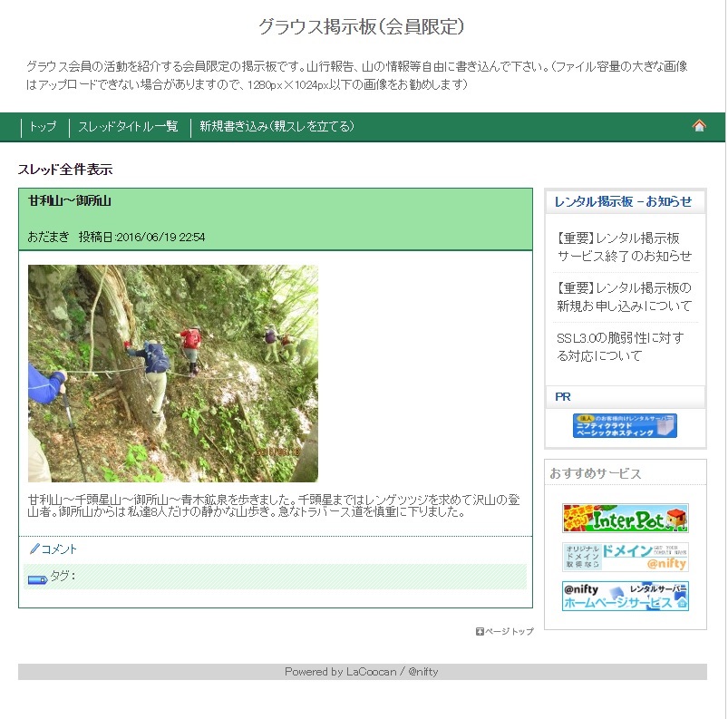Click the home icon in green navbar

[x=699, y=125]
